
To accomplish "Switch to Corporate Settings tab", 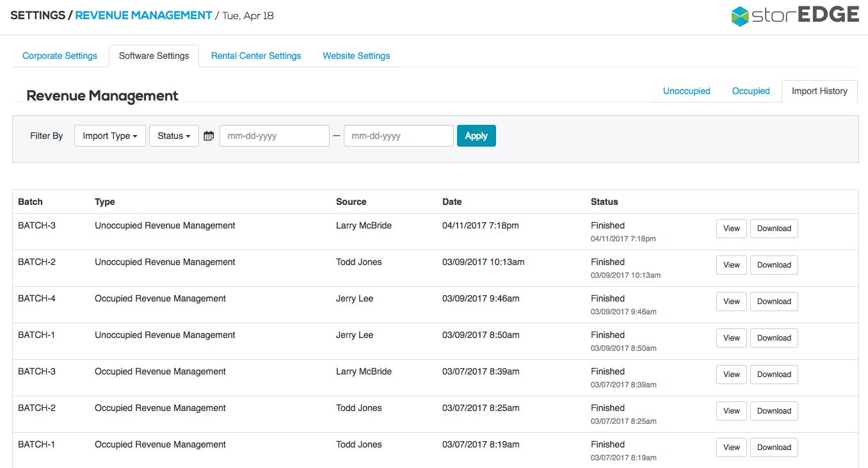I will pyautogui.click(x=60, y=56).
